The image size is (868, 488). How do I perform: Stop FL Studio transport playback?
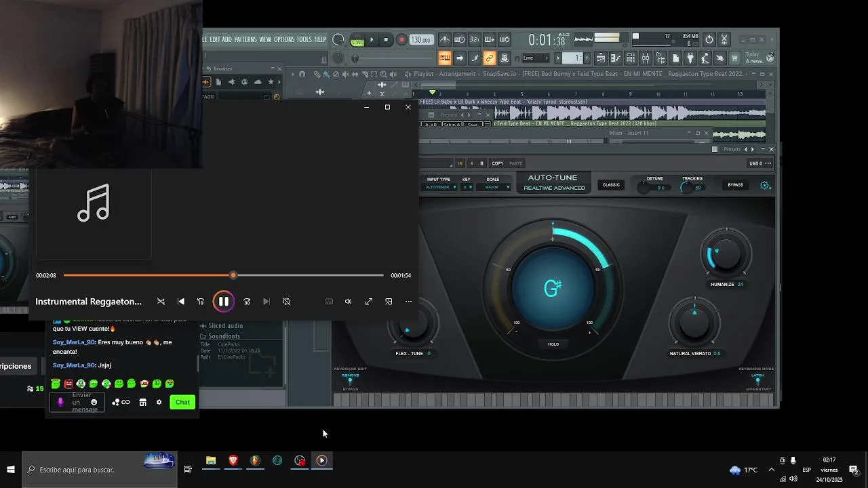point(386,39)
